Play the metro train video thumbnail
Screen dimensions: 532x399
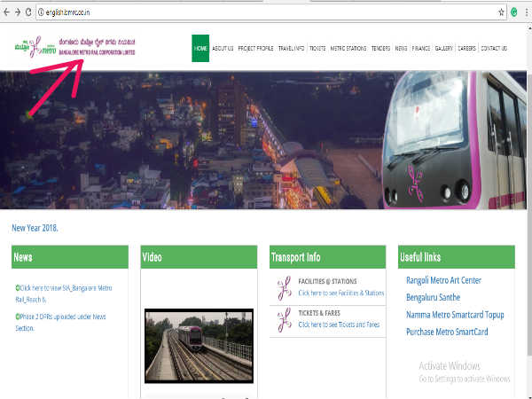(199, 346)
